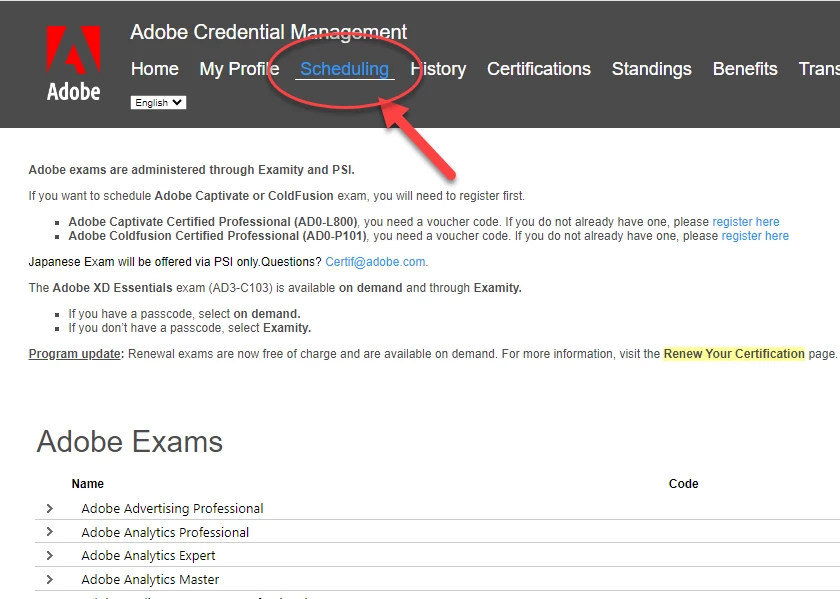This screenshot has height=599, width=840.
Task: Select the Adobe Analytics Professional exam name
Action: (165, 533)
